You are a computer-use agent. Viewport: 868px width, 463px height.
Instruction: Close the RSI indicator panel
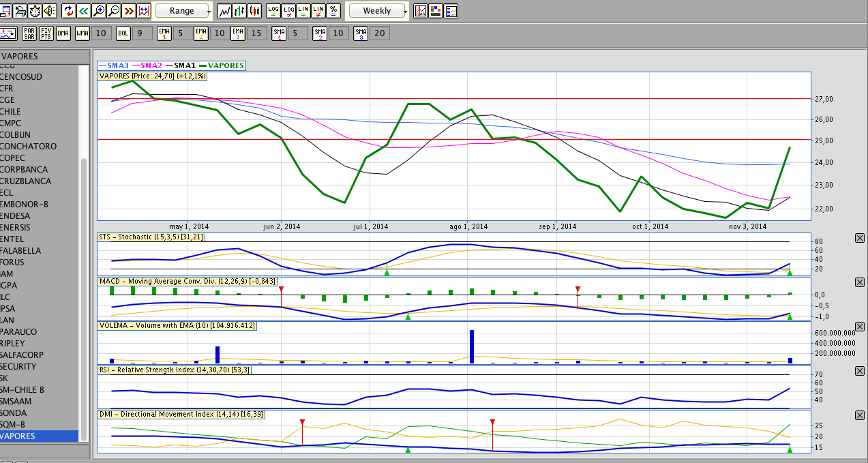click(x=859, y=370)
